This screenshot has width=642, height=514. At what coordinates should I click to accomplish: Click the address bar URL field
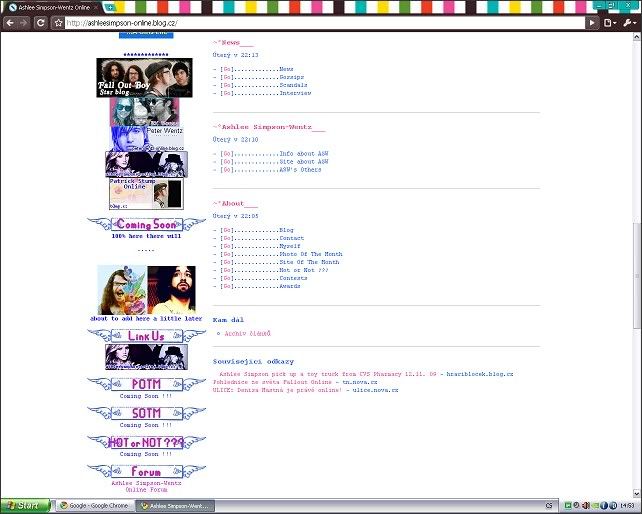pos(320,22)
